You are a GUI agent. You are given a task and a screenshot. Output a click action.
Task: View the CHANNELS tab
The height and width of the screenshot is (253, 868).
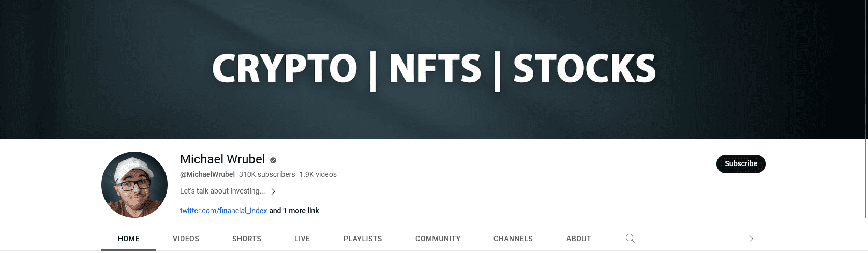pyautogui.click(x=513, y=239)
